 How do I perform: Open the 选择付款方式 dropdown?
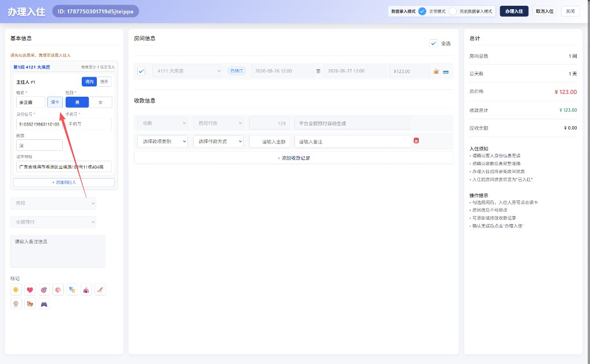click(x=218, y=141)
